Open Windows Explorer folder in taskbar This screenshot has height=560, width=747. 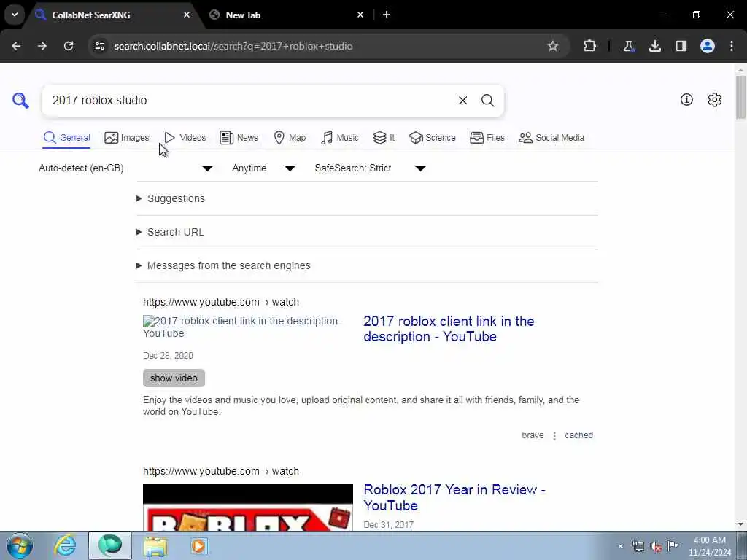click(x=155, y=546)
